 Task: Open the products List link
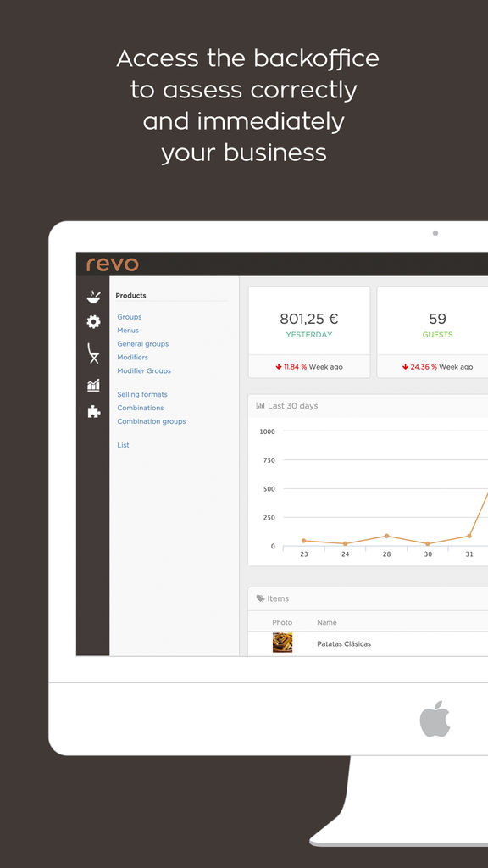coord(123,445)
